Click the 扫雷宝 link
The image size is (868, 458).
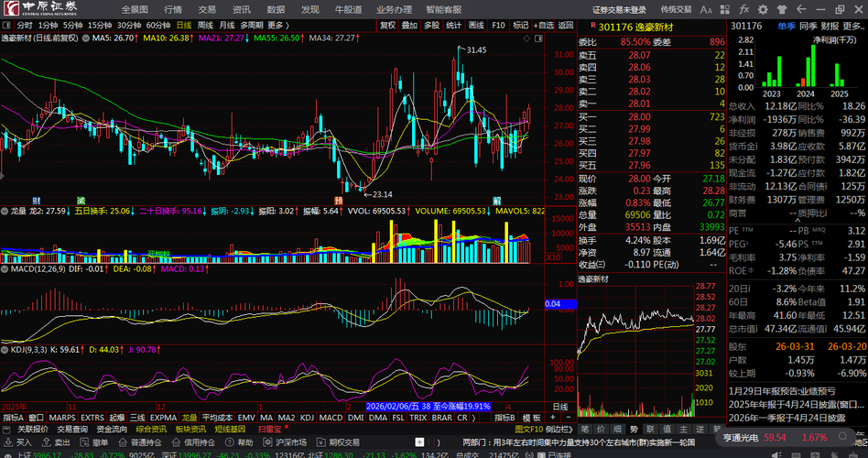click(x=269, y=430)
